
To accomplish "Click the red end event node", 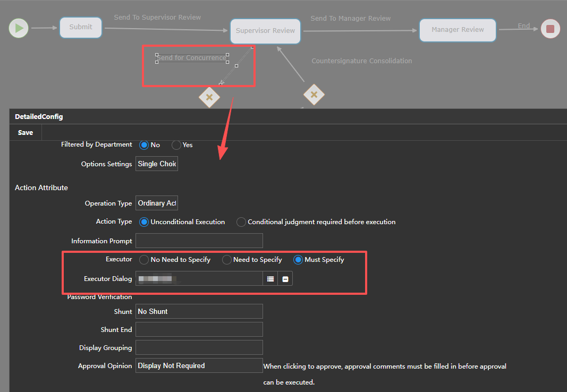I will click(550, 29).
